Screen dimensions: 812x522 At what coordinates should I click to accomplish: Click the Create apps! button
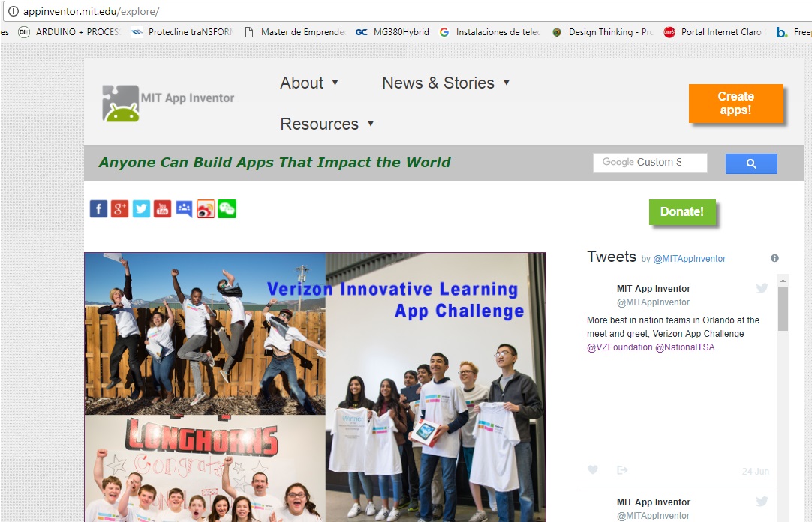click(x=736, y=103)
